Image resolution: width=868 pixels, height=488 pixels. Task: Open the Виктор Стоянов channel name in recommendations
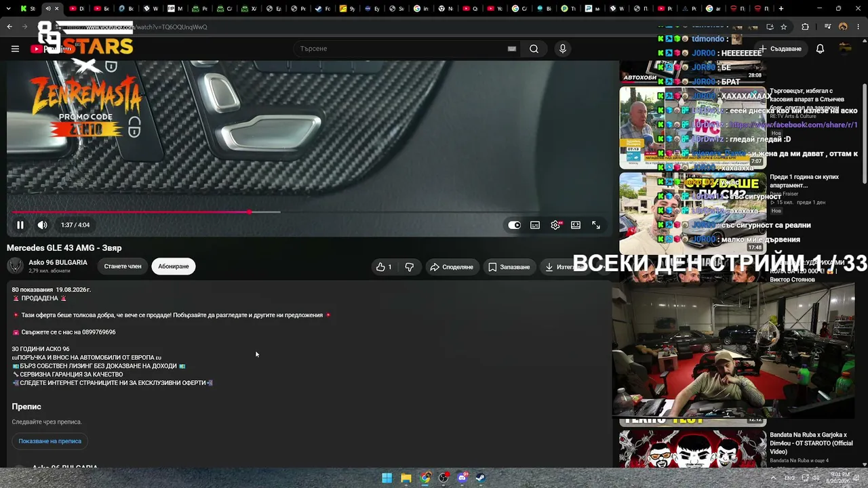pos(792,279)
